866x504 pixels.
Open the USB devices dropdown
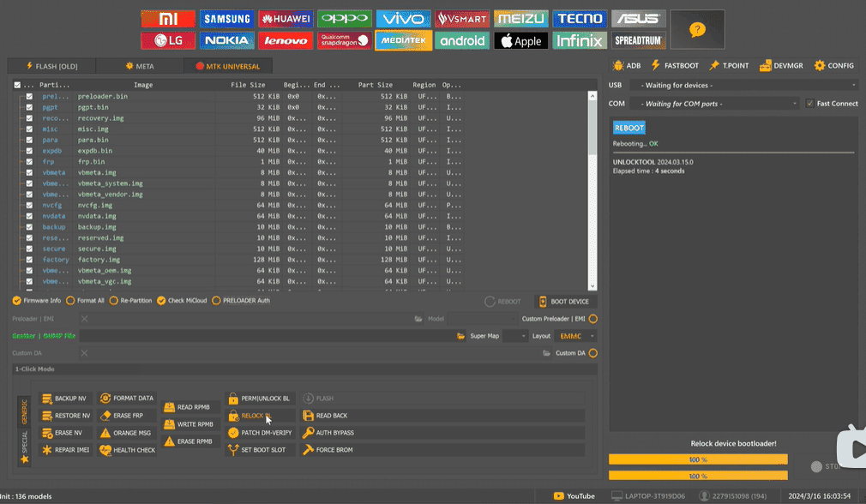pos(744,85)
